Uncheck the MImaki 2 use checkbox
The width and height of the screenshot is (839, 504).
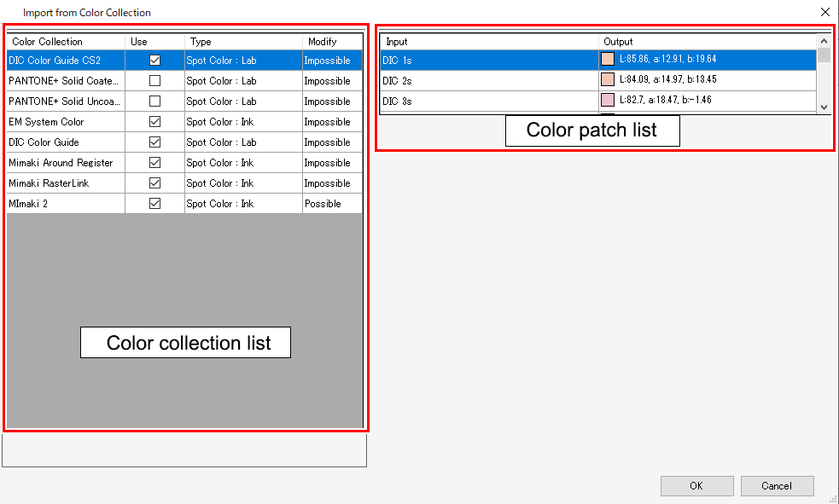[154, 203]
